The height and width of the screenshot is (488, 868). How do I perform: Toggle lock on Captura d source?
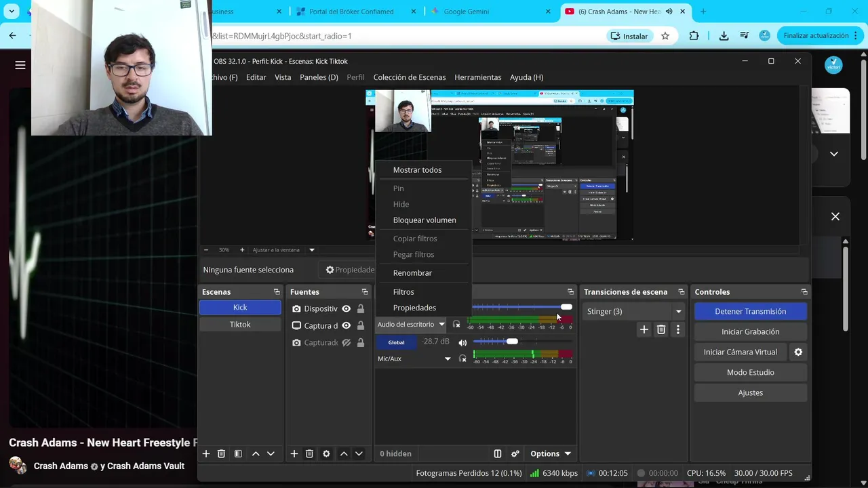pos(361,325)
